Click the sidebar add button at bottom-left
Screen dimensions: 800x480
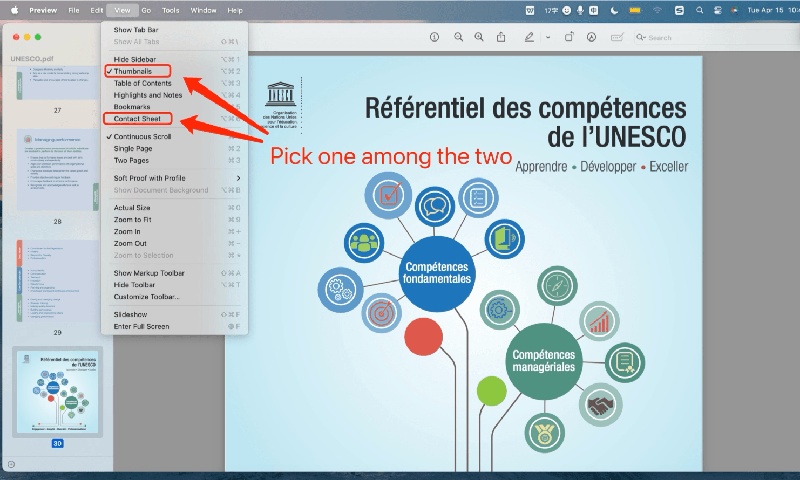click(x=11, y=464)
